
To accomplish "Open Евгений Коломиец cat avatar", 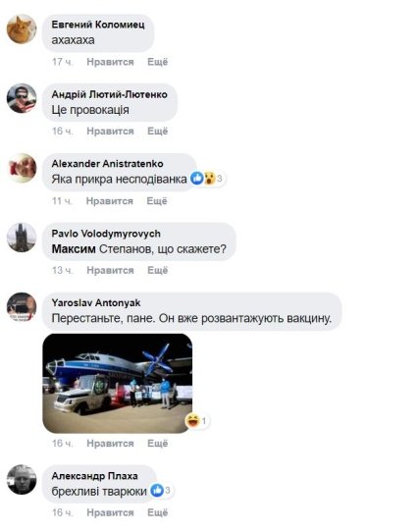I will [x=22, y=29].
